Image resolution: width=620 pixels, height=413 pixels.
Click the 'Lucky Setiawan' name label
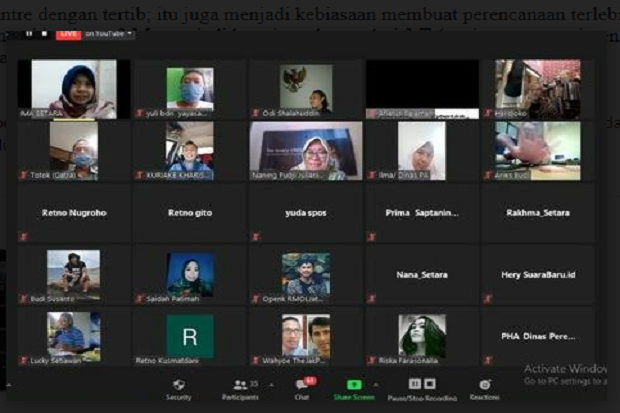tap(56, 361)
